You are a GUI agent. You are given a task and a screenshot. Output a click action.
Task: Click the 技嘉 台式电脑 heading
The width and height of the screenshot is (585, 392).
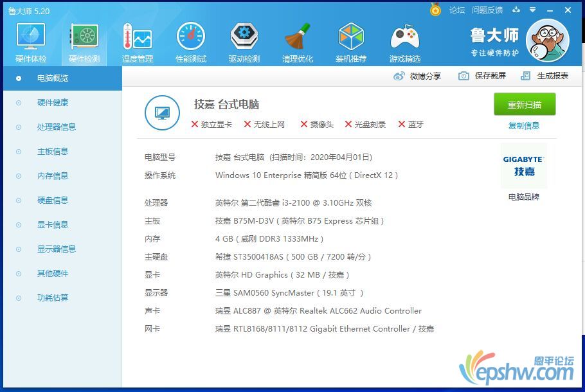pos(226,105)
